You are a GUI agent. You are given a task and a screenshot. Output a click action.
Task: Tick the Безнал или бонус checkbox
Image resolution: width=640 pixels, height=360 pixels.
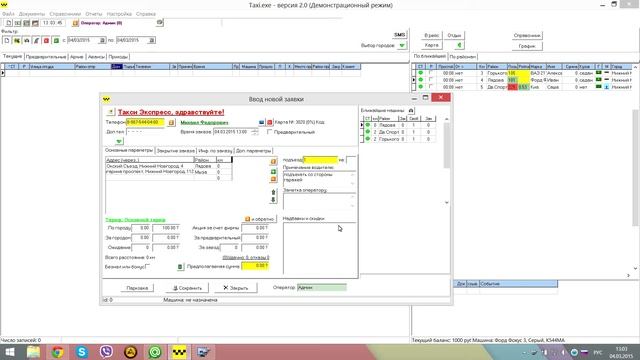coord(147,266)
